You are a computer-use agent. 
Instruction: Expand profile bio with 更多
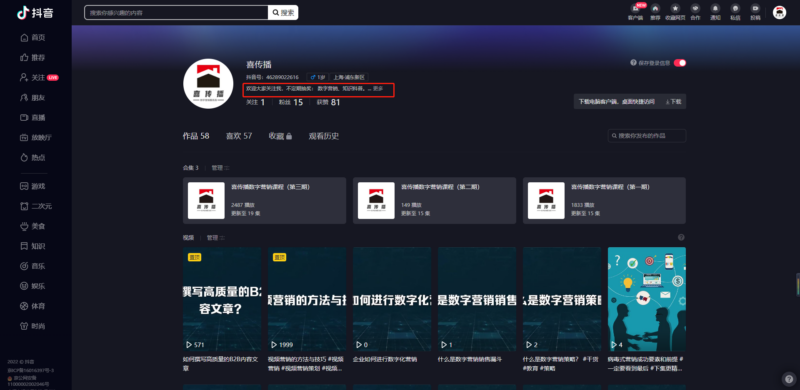click(378, 89)
